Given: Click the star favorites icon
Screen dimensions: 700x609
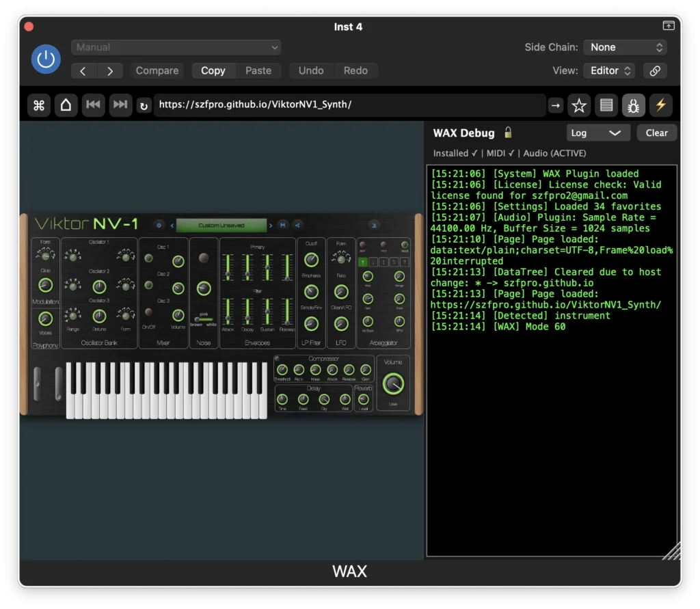Looking at the screenshot, I should pos(579,105).
